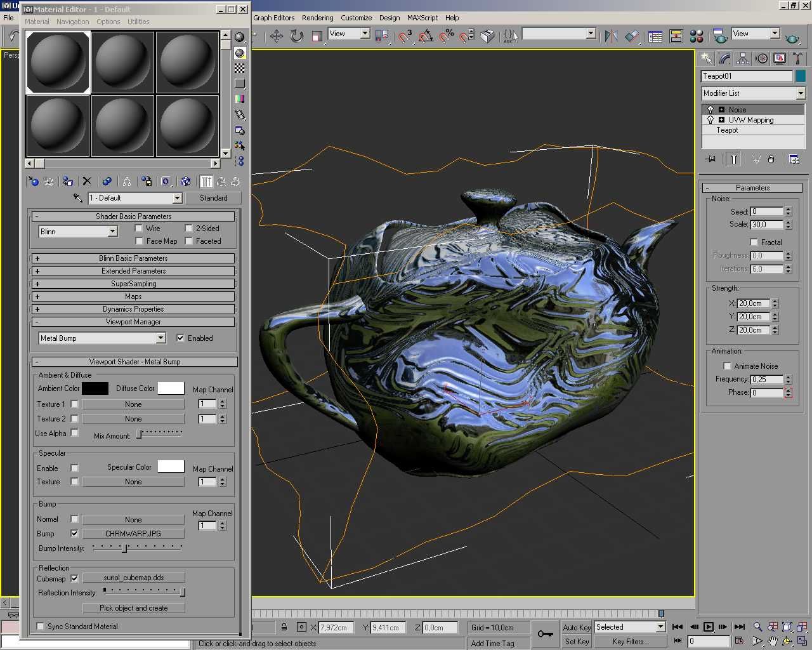Click Get Material icon in Material Editor
812x650 pixels.
34,182
